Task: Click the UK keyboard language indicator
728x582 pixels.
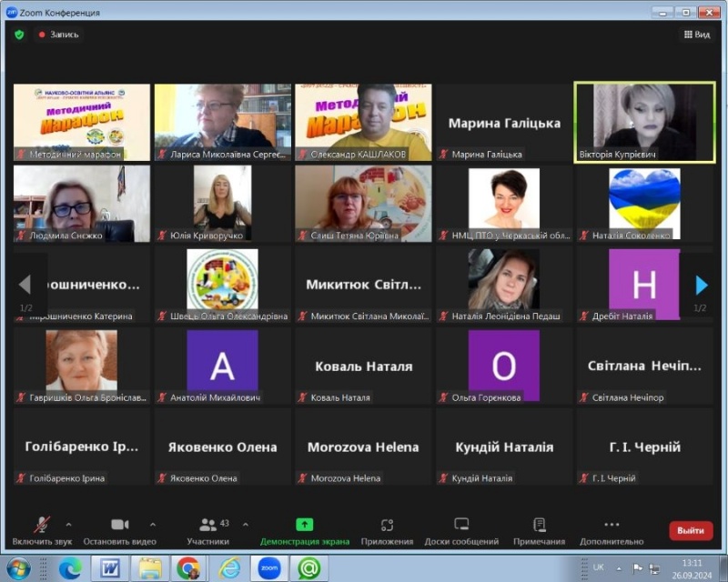Action: coord(598,567)
